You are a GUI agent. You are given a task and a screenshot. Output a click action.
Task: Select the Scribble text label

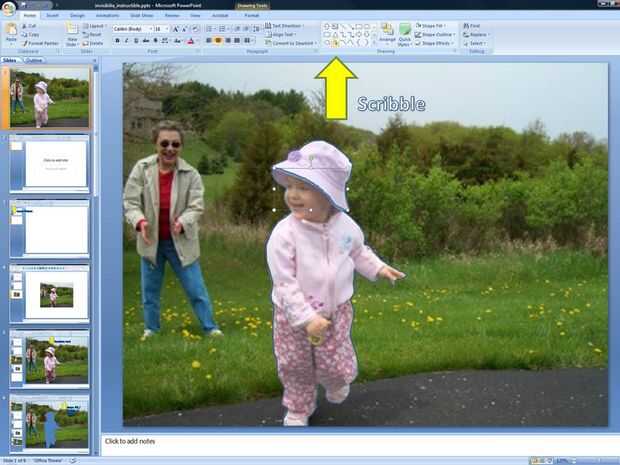coord(391,104)
